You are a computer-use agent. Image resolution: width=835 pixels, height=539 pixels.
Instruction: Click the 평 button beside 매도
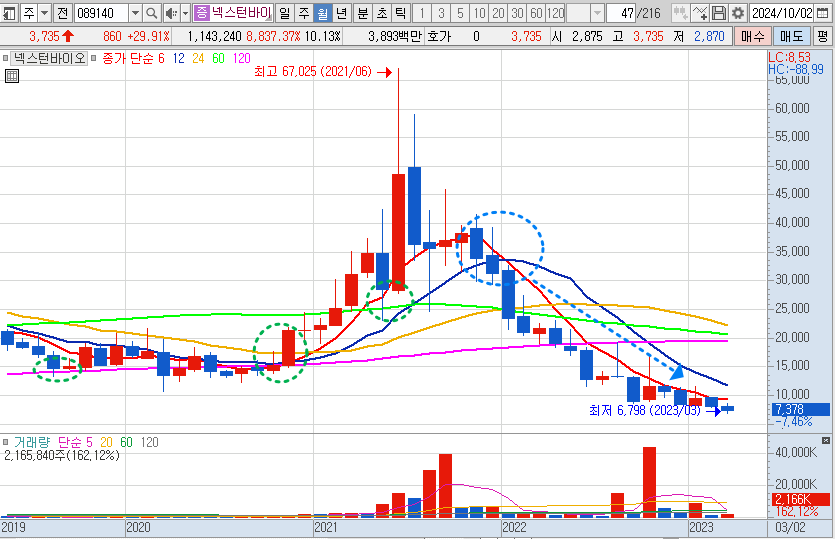click(823, 37)
